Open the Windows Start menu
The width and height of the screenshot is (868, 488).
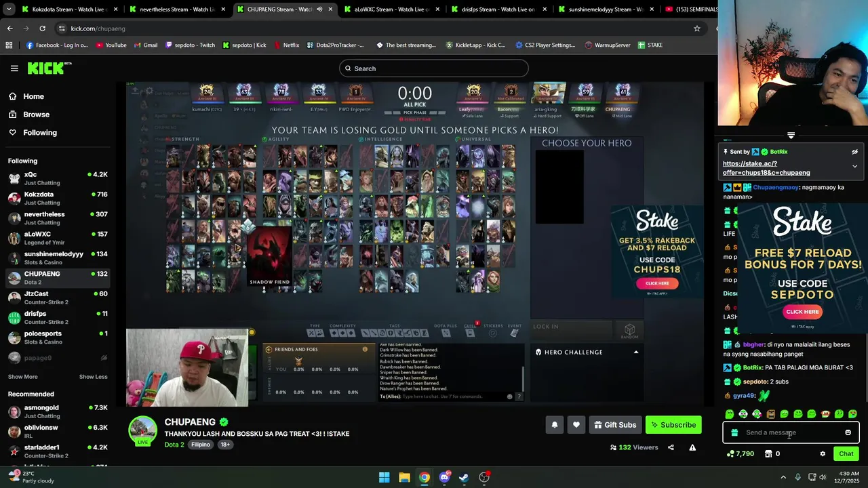click(384, 477)
